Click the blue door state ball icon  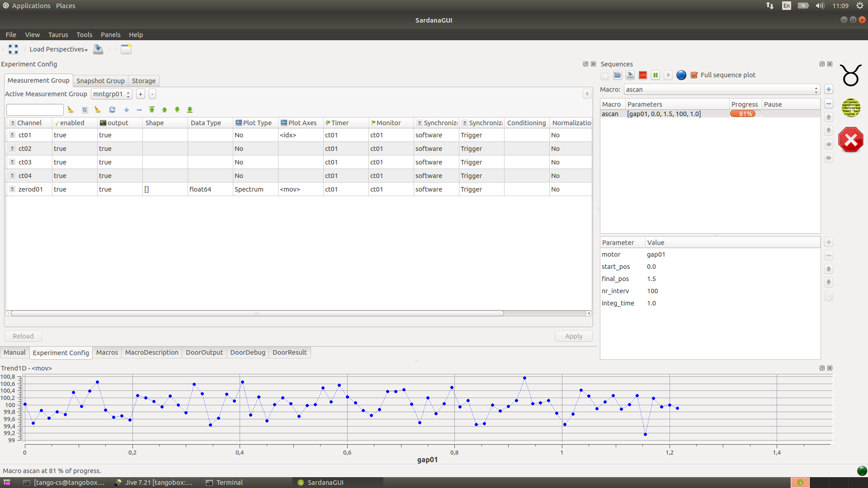coord(681,75)
